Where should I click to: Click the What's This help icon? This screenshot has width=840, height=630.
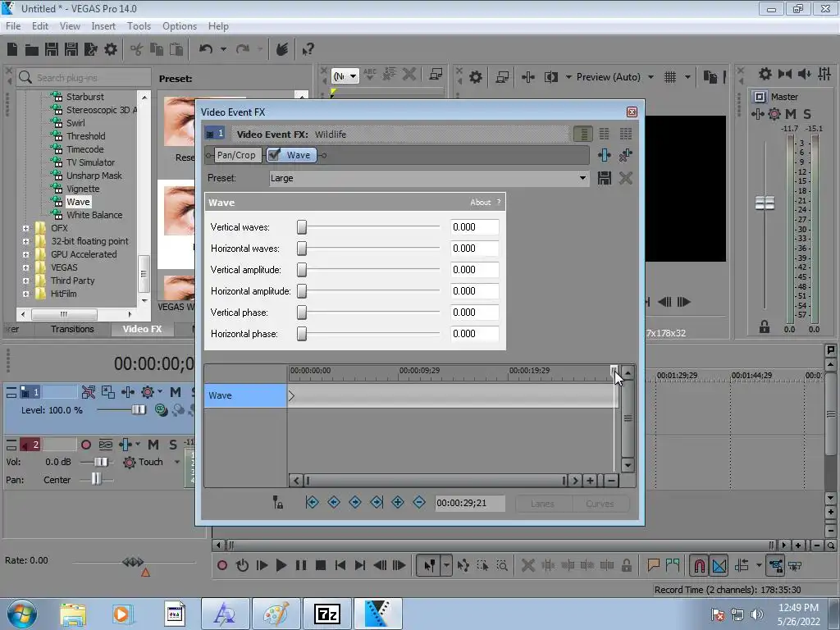click(308, 49)
